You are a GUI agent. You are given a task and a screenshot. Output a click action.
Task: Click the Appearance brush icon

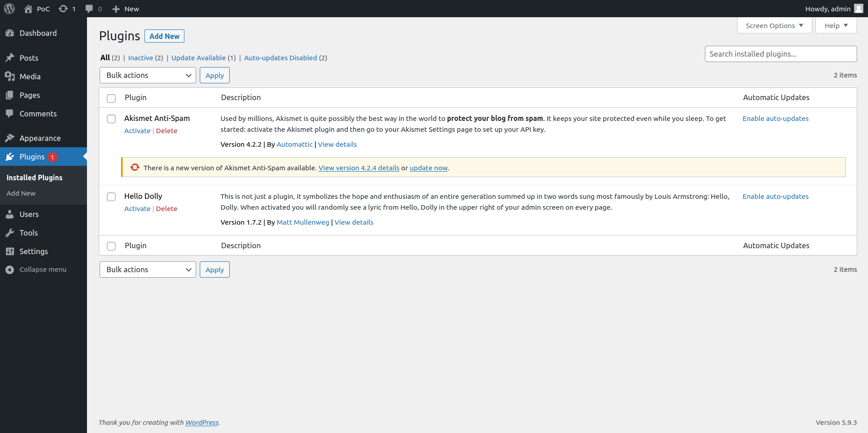click(x=10, y=138)
